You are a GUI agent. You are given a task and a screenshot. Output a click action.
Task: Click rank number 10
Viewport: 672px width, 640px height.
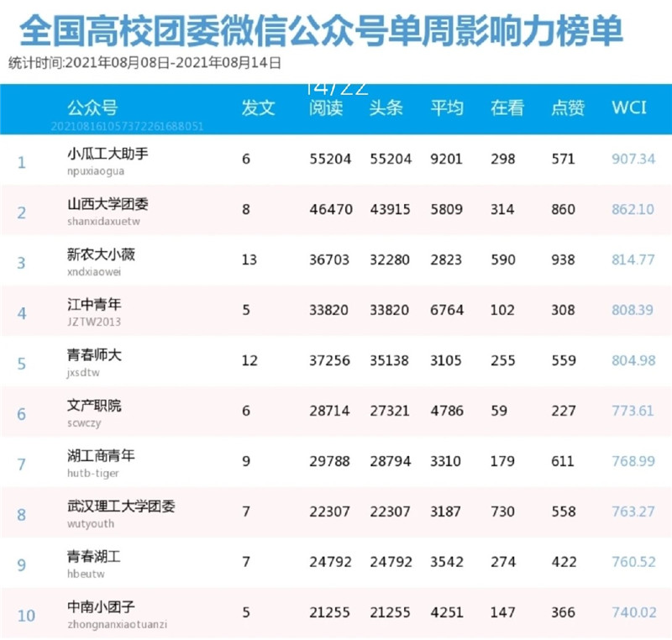(x=26, y=616)
